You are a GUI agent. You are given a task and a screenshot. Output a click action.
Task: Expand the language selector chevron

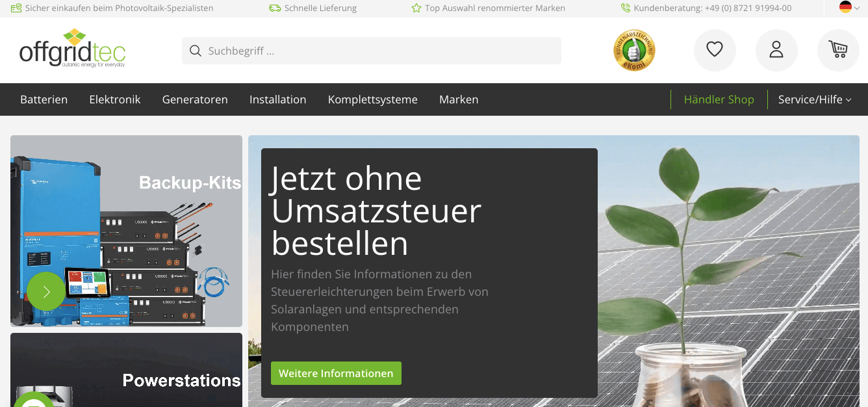(x=857, y=8)
